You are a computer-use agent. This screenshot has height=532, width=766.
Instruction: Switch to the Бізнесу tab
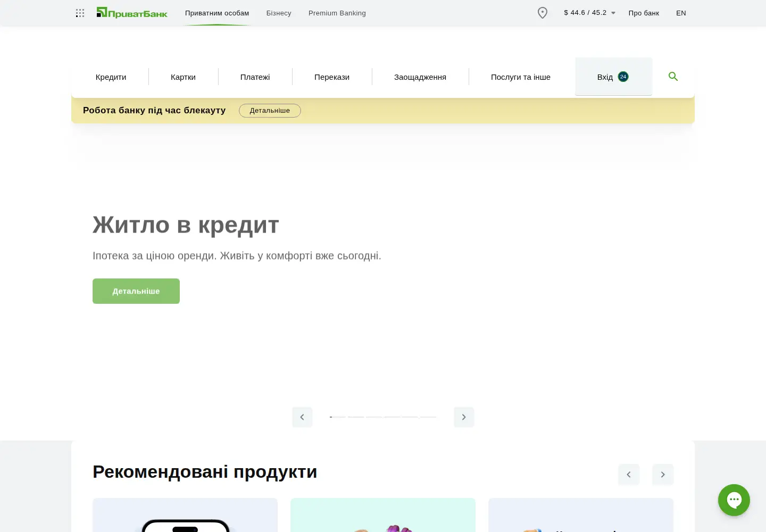click(x=279, y=13)
